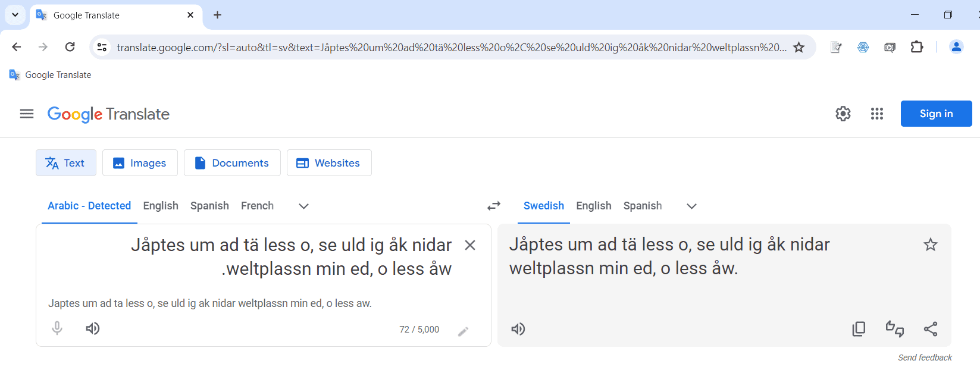
Task: Go forward one page
Action: tap(43, 47)
